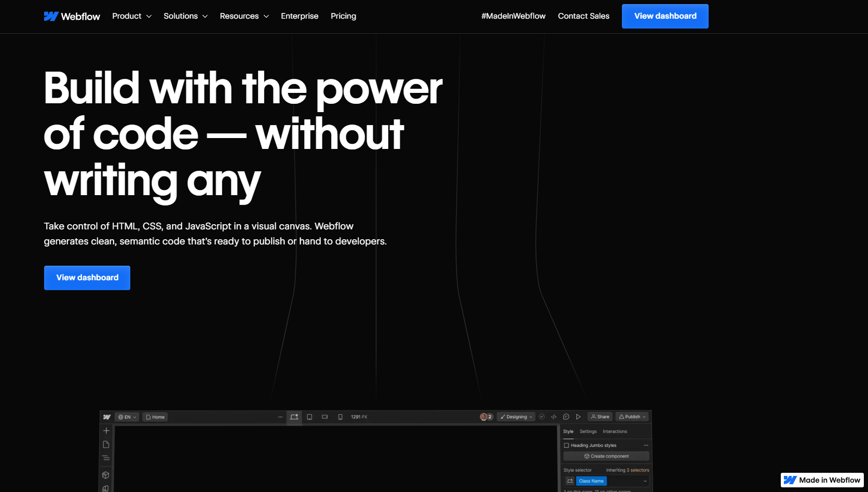Viewport: 868px width, 492px height.
Task: Open the EN locale dropdown
Action: click(127, 417)
